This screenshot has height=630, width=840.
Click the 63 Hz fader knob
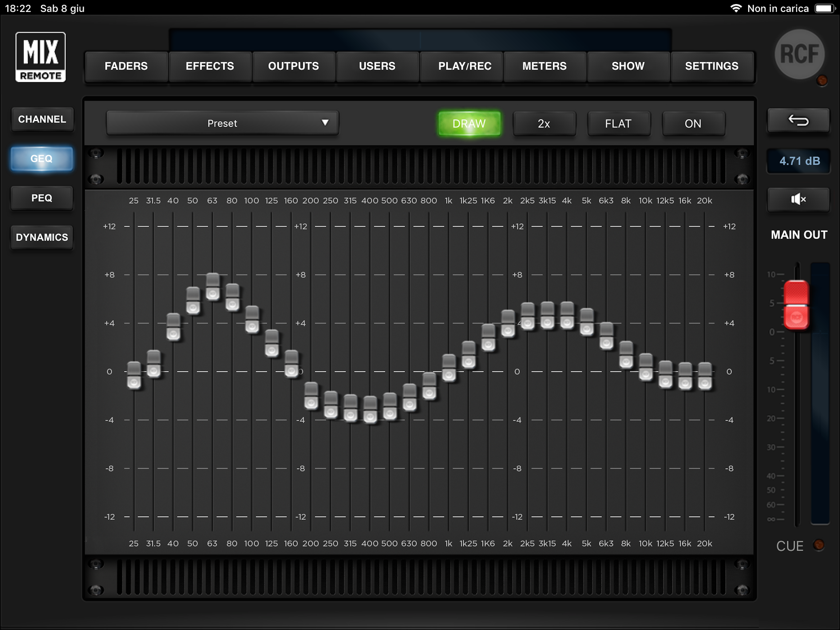(x=213, y=287)
